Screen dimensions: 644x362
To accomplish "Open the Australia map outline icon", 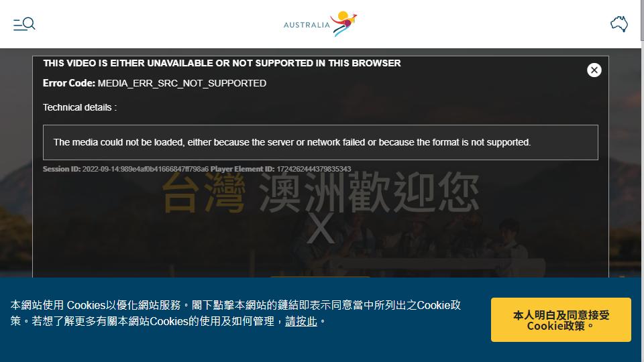I will pos(619,24).
